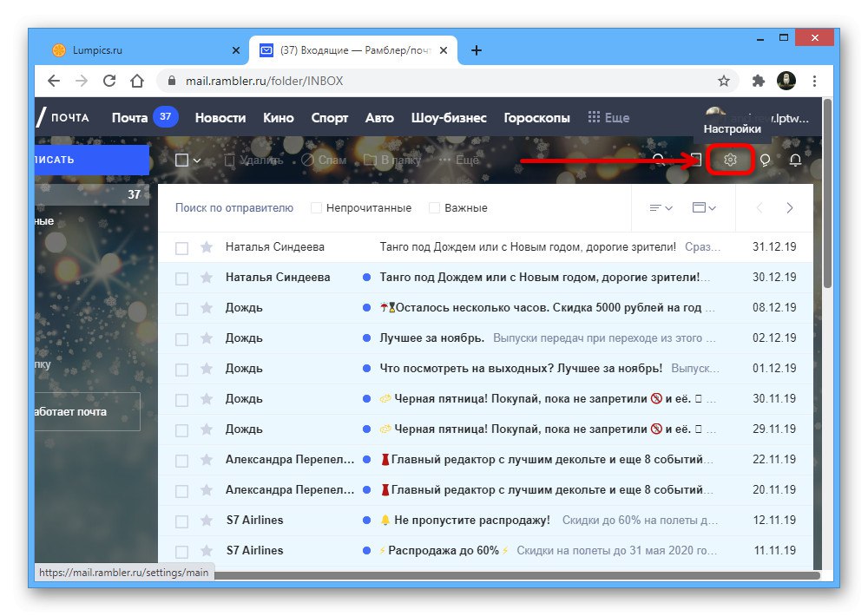
Task: Expand the Еще toolbar actions menu
Action: coord(459,161)
